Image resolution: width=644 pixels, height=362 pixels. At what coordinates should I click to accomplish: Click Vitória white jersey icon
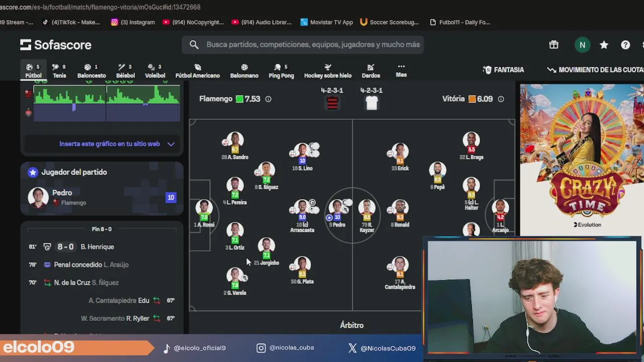coord(371,103)
